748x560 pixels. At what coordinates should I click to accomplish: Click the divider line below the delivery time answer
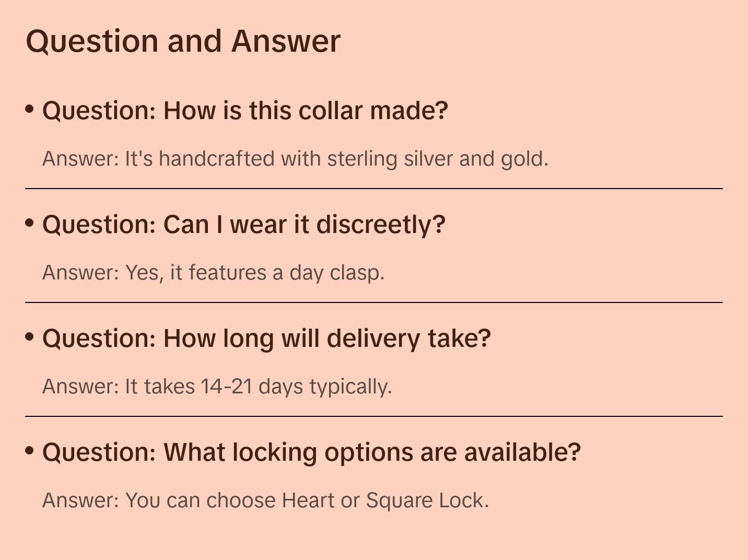tap(374, 416)
